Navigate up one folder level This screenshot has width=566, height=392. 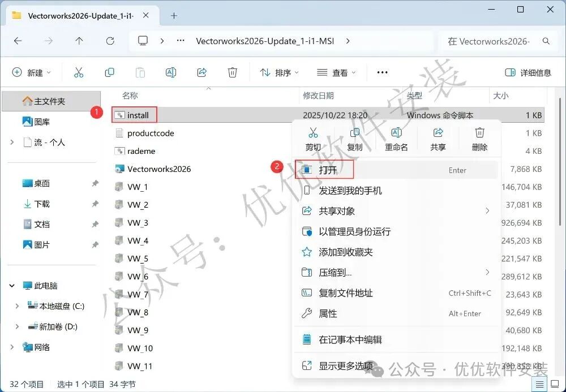coord(79,41)
